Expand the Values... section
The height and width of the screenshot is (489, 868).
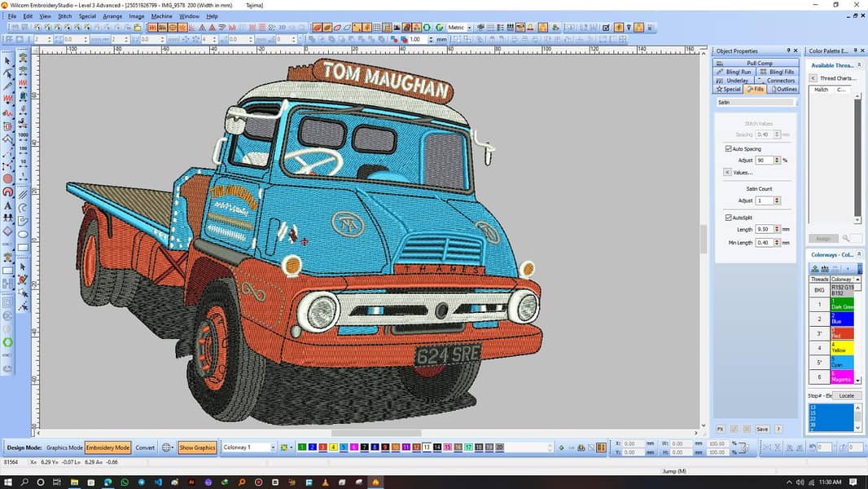pos(727,173)
